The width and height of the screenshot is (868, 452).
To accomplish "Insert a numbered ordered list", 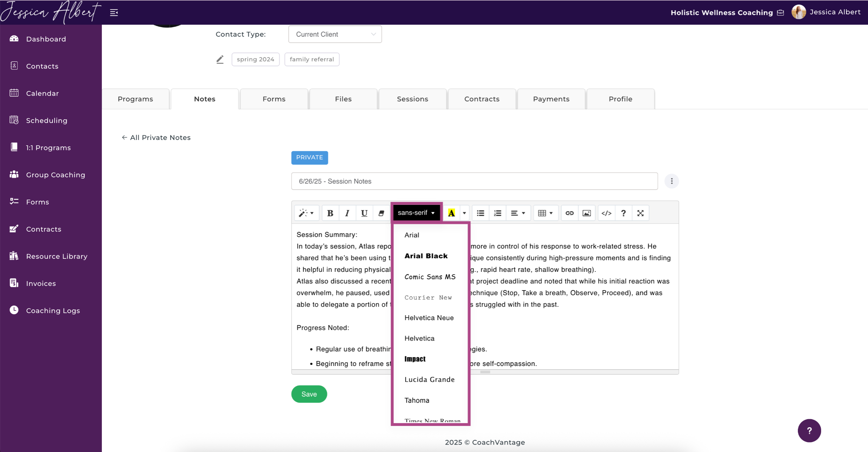I will 497,213.
